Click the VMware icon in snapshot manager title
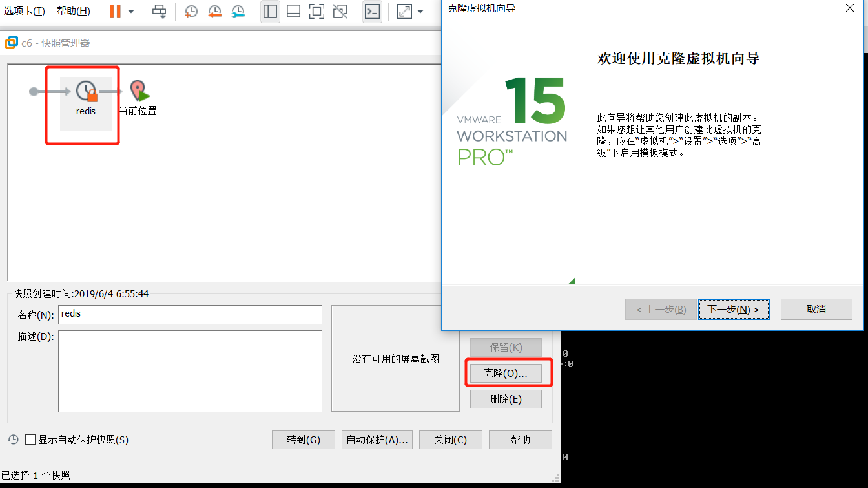Image resolution: width=868 pixels, height=488 pixels. [11, 43]
